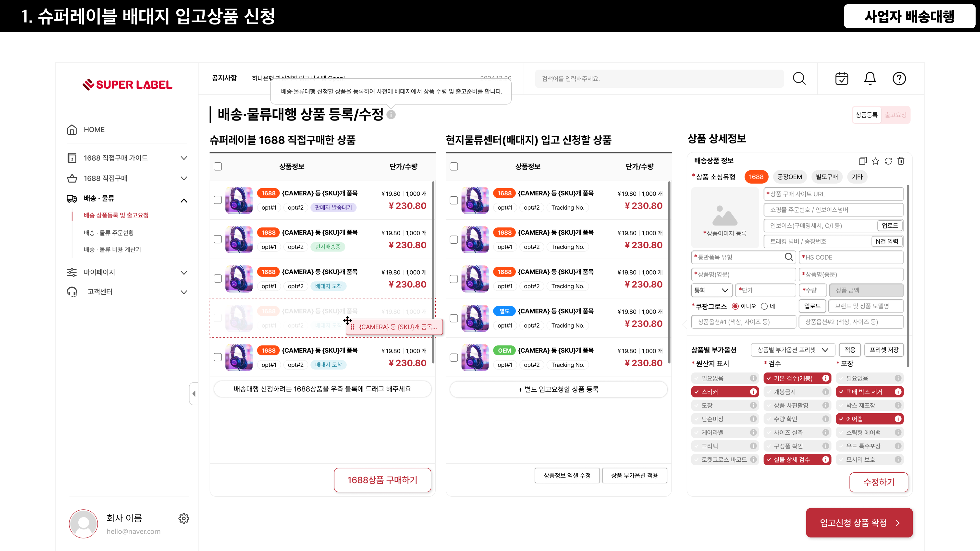Click the info icon beside page title

[x=391, y=114]
